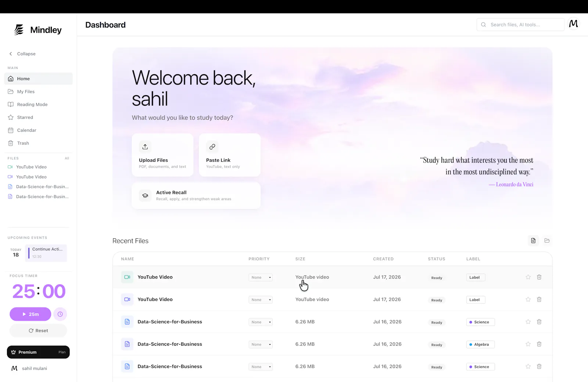Open the Trash page

(x=38, y=143)
